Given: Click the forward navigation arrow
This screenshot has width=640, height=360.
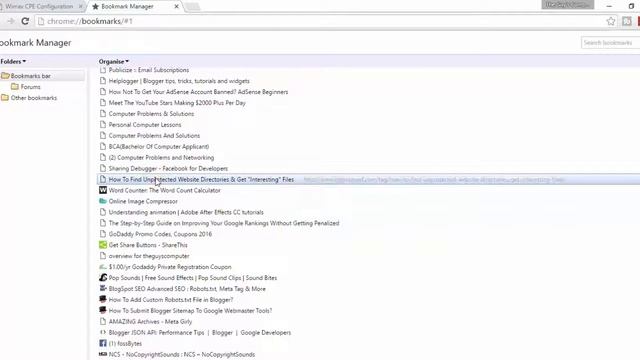Looking at the screenshot, I should pyautogui.click(x=11, y=21).
